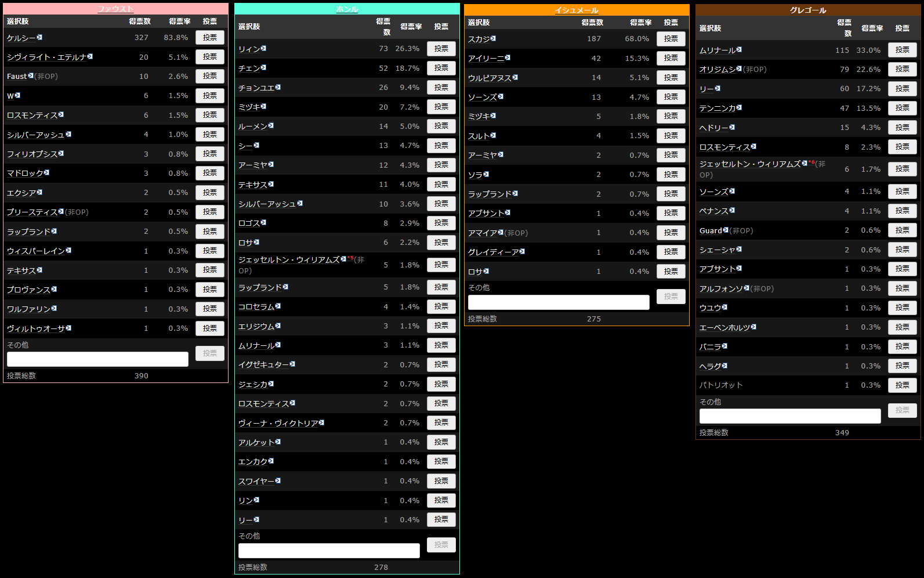Open the エンカク name link

[x=253, y=461]
